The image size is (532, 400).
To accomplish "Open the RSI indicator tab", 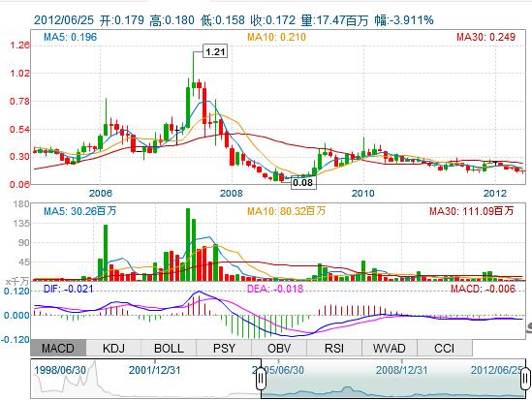I will [334, 348].
